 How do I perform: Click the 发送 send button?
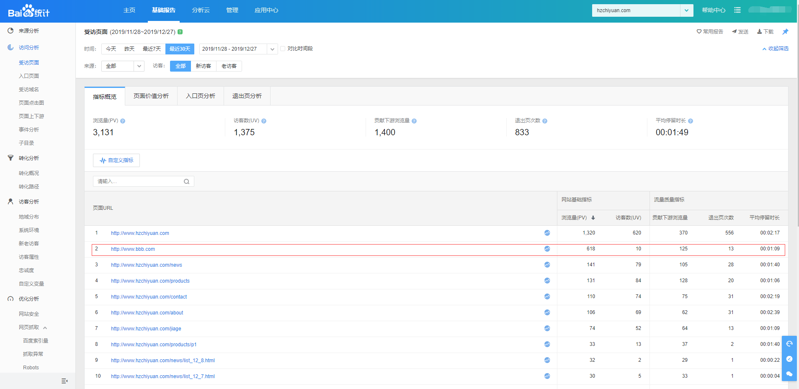[740, 32]
